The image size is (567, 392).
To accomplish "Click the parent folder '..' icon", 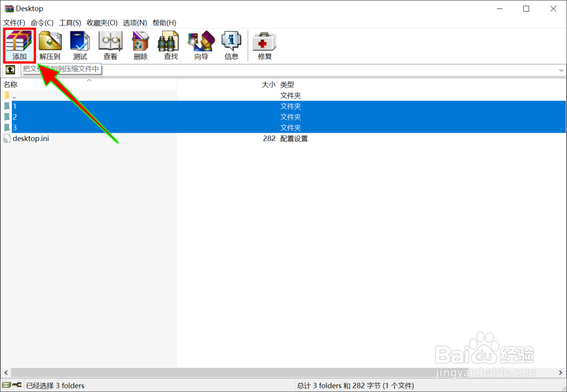I will tap(7, 95).
